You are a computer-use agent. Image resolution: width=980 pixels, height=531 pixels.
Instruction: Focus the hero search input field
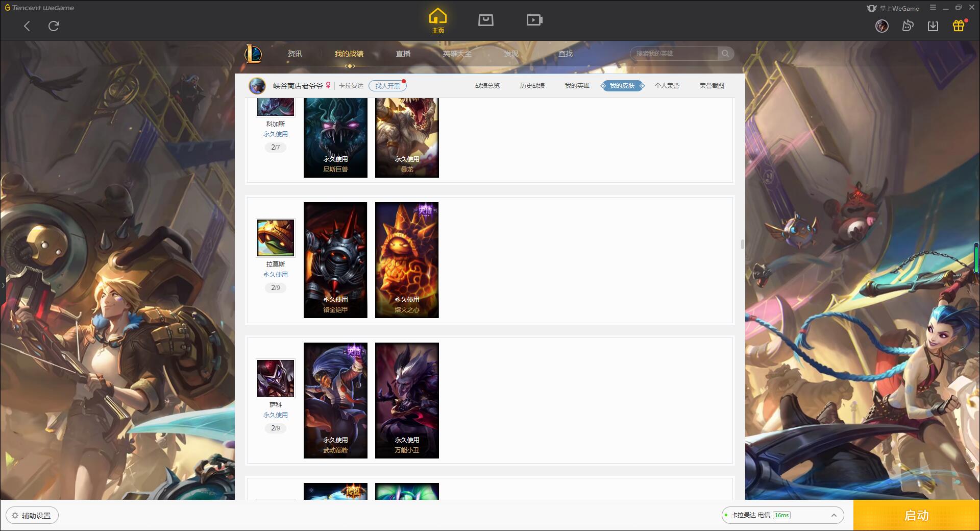[x=674, y=54]
